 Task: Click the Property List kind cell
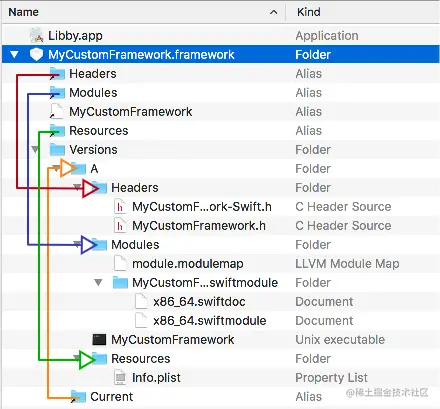tap(331, 377)
